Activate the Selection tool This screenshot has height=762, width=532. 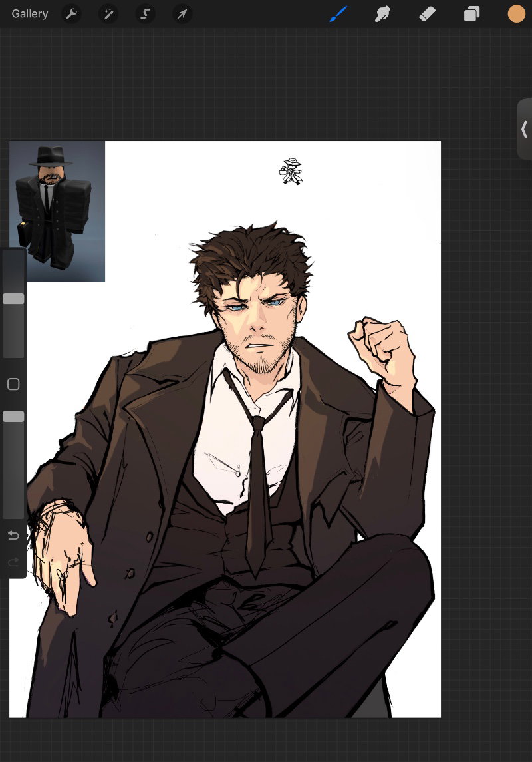click(x=145, y=14)
